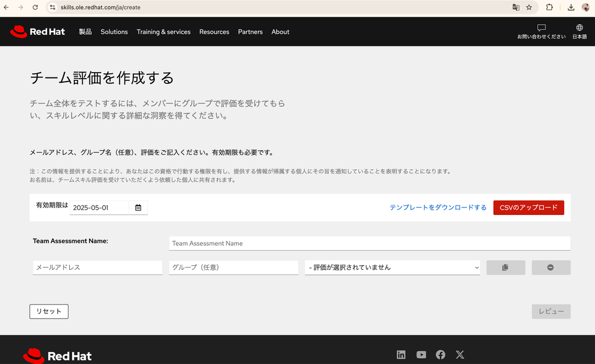This screenshot has width=595, height=364.
Task: Open the Facebook icon in footer
Action: tap(441, 354)
